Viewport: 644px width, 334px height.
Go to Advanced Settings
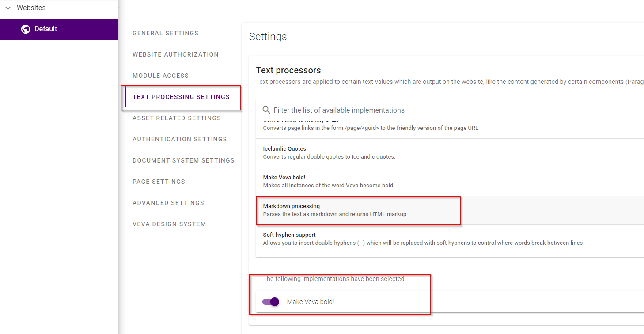[x=168, y=203]
